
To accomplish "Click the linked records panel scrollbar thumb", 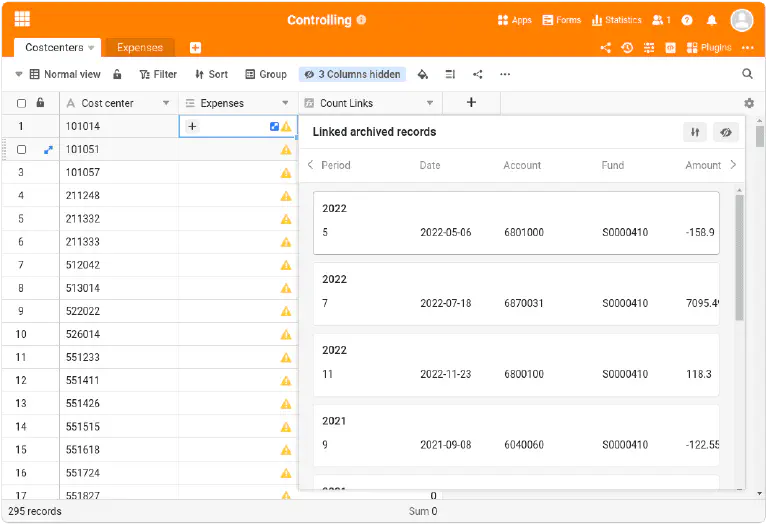I will (739, 257).
